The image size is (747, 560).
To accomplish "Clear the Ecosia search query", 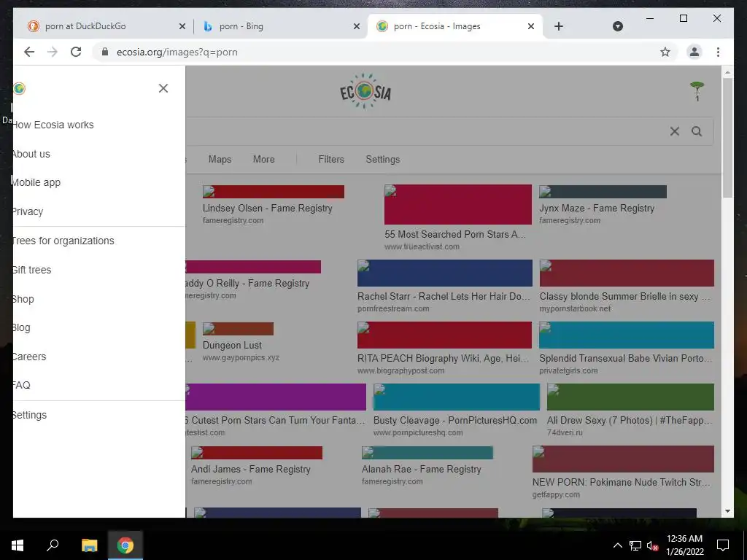I will (675, 131).
